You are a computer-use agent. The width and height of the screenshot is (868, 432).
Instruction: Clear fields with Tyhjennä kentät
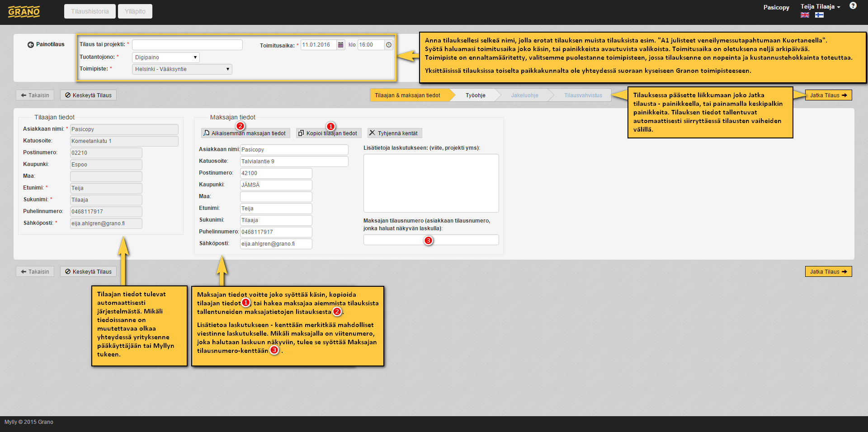click(x=394, y=133)
